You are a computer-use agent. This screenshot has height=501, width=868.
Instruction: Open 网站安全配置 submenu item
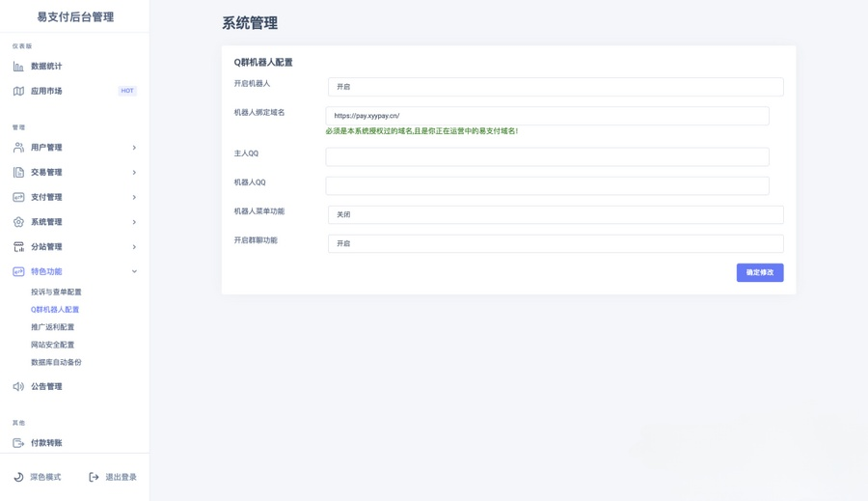(53, 345)
